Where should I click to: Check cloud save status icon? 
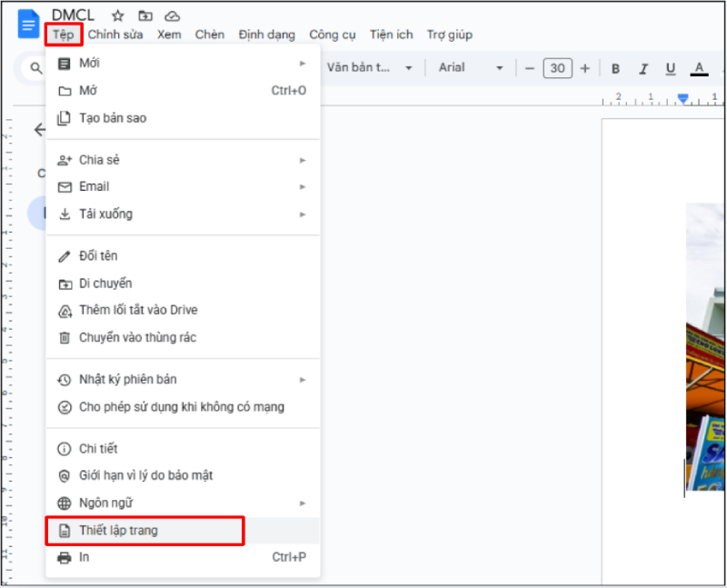coord(172,15)
